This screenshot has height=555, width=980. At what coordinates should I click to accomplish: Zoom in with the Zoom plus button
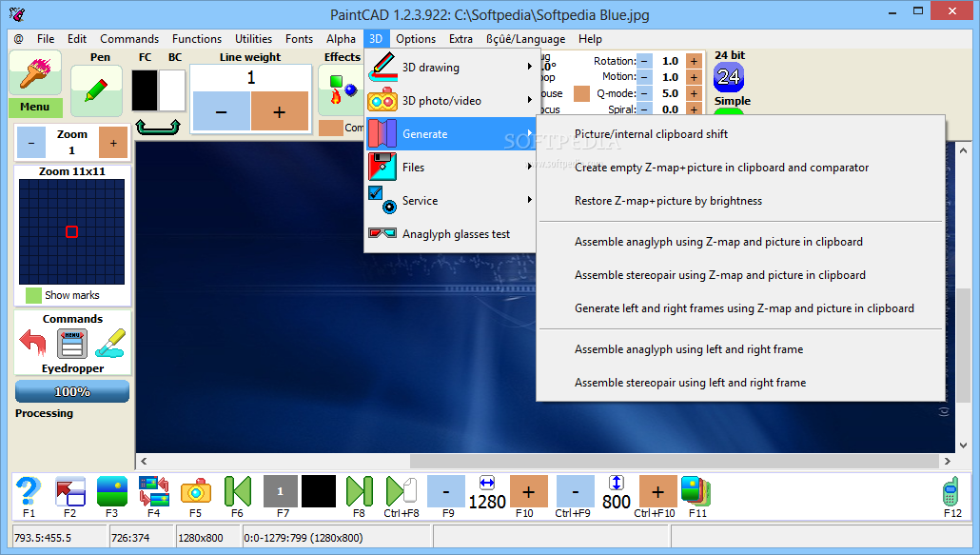tap(113, 143)
